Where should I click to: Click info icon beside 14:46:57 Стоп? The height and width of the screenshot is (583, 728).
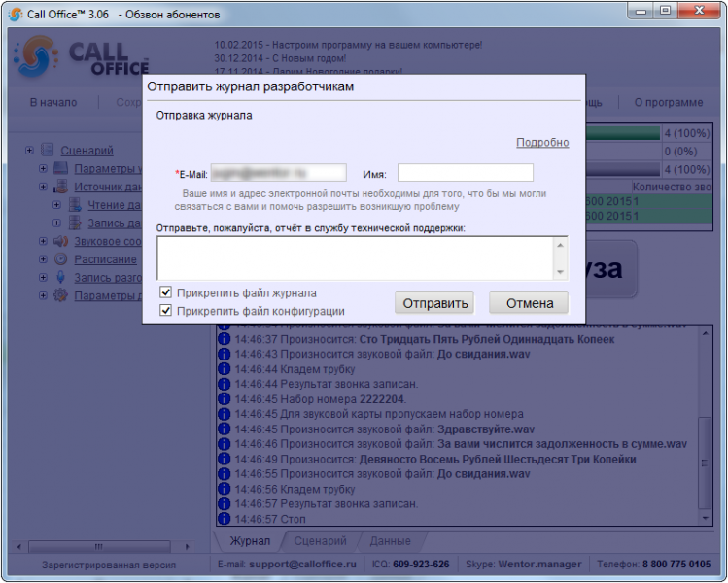[225, 519]
